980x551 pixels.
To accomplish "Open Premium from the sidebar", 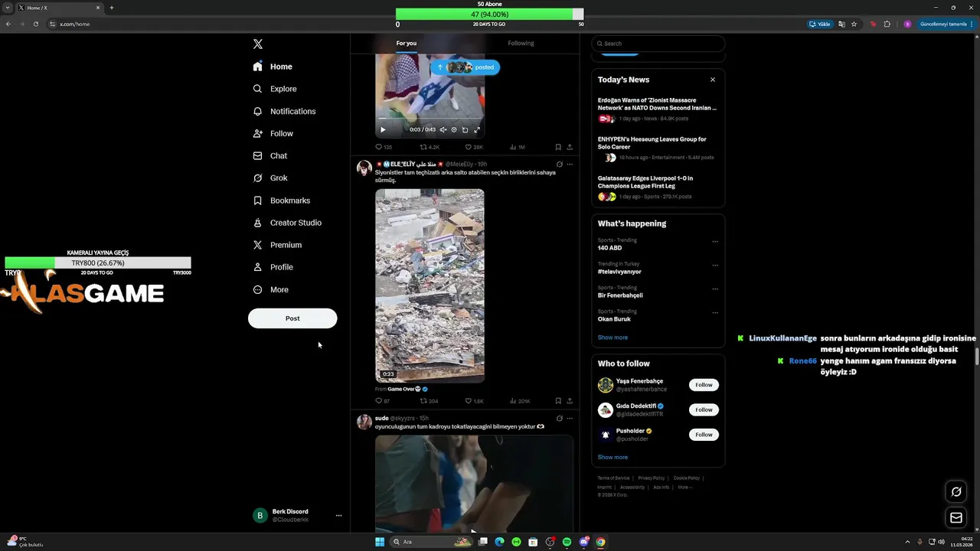I will [277, 245].
